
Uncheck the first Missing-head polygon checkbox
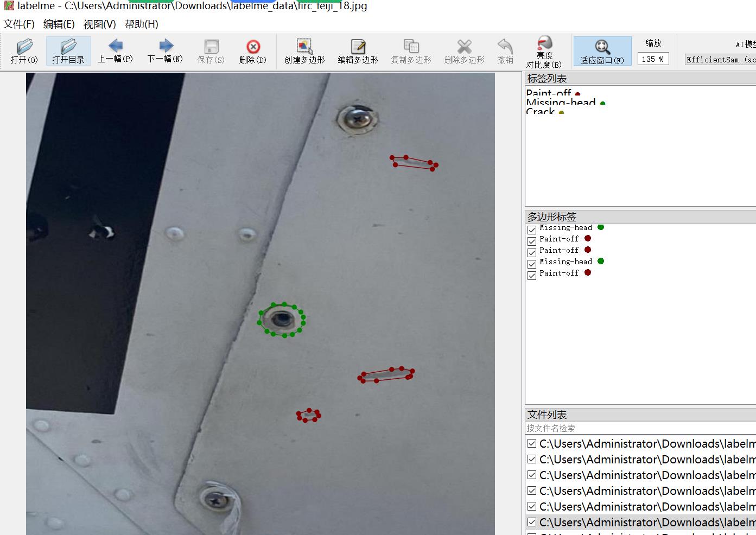click(x=532, y=230)
